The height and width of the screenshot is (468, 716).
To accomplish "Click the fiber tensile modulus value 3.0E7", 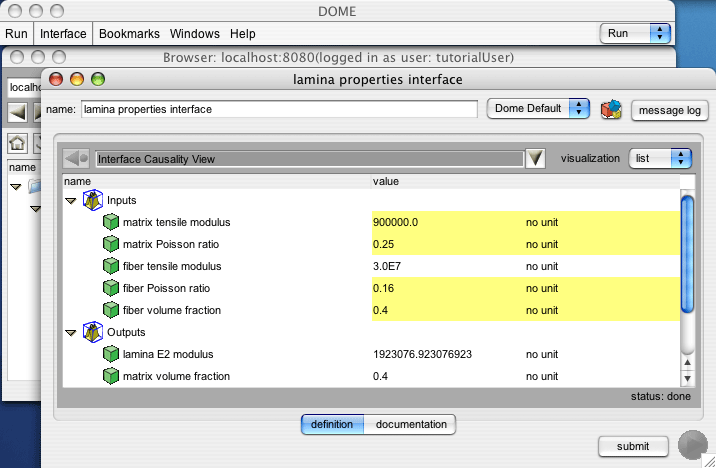I will [387, 266].
